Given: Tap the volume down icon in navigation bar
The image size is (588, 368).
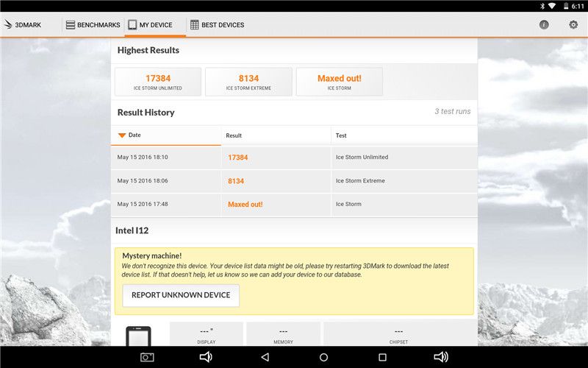Looking at the screenshot, I should click(206, 357).
